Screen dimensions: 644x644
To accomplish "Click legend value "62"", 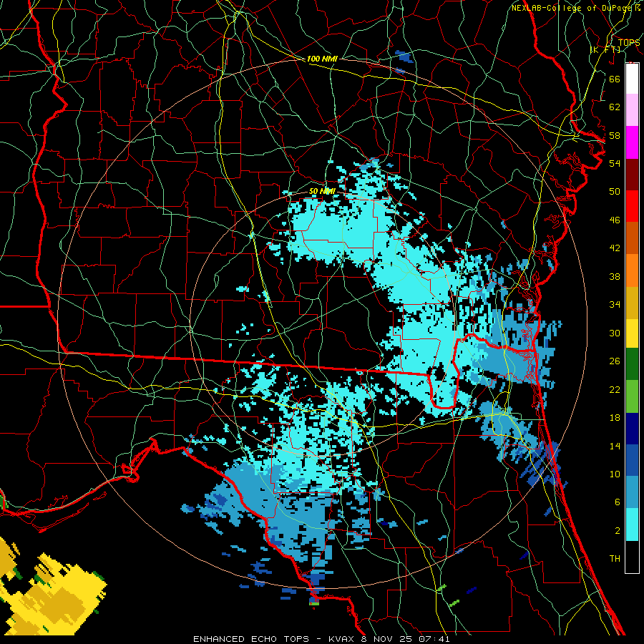I will (615, 107).
